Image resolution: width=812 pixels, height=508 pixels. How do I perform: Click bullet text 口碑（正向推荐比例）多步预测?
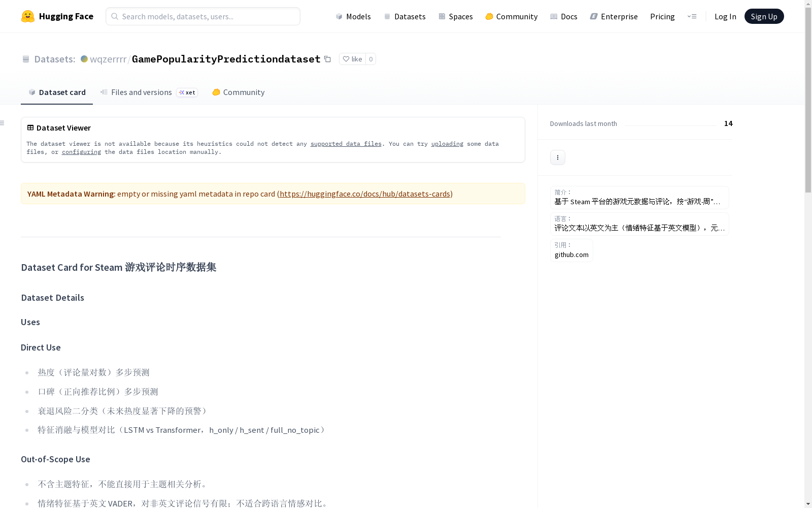pos(98,392)
